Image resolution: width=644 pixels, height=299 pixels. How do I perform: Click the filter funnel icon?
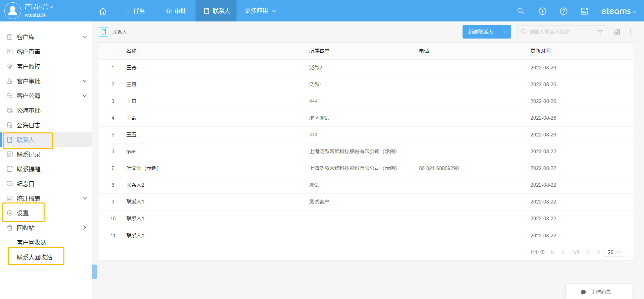600,32
